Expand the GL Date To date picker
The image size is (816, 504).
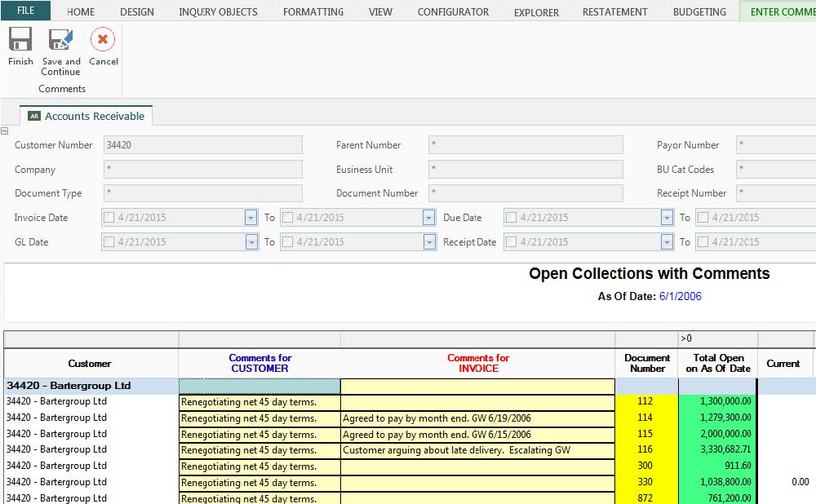coord(428,242)
